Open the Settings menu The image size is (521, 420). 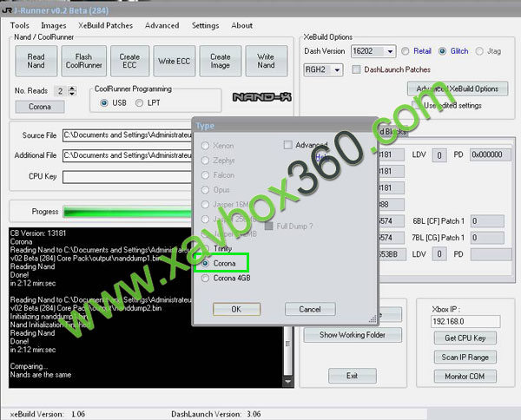click(205, 25)
